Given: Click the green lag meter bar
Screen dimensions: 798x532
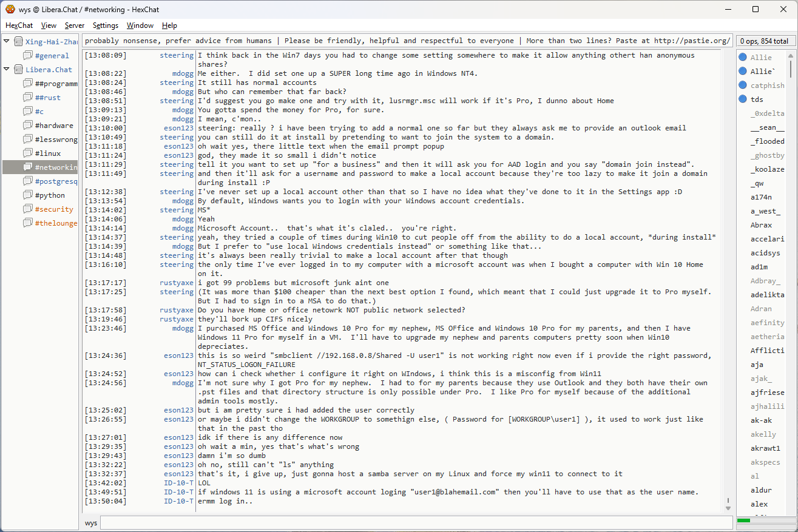Looking at the screenshot, I should (743, 520).
